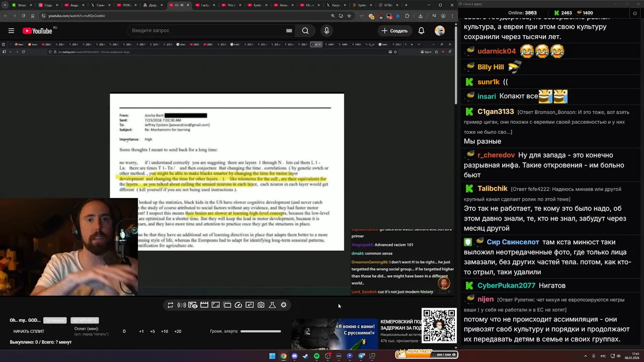Click the film clapper icon in overlay toolbar
This screenshot has width=644, height=362.
point(204,305)
